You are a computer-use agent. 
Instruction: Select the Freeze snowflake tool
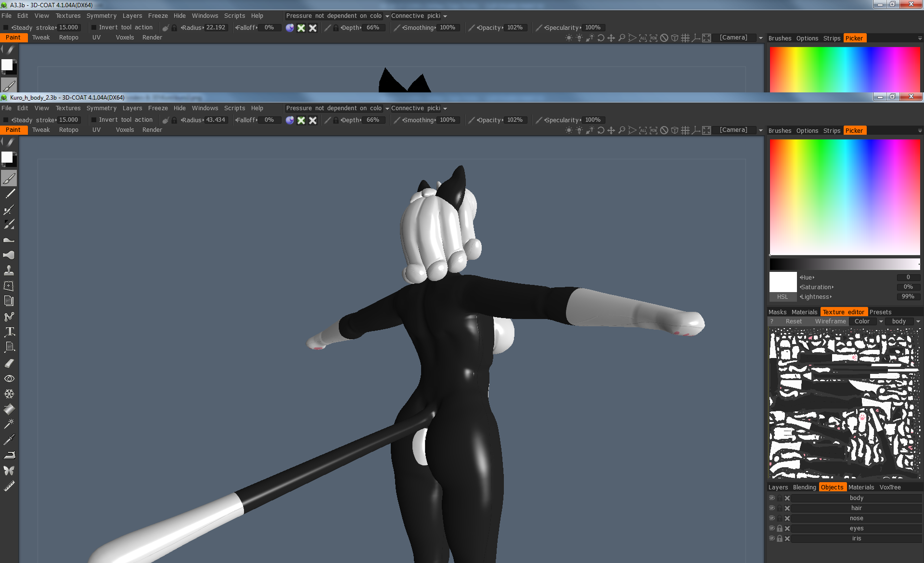click(9, 394)
